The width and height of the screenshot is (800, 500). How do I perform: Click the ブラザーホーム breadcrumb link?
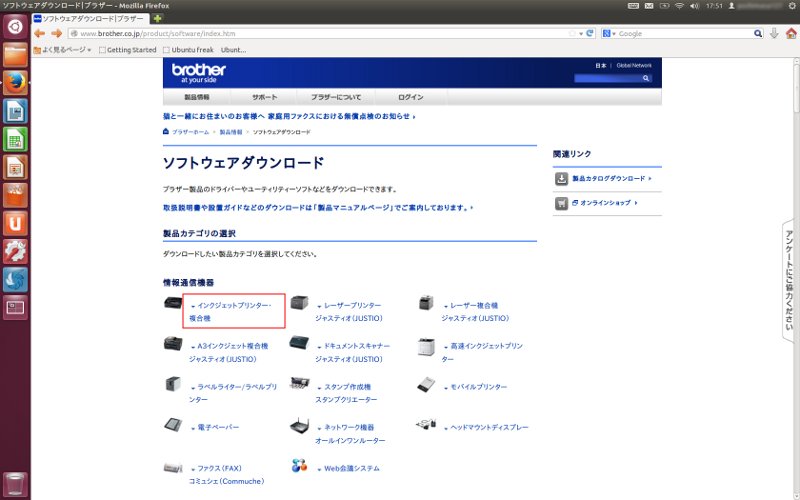(x=190, y=132)
